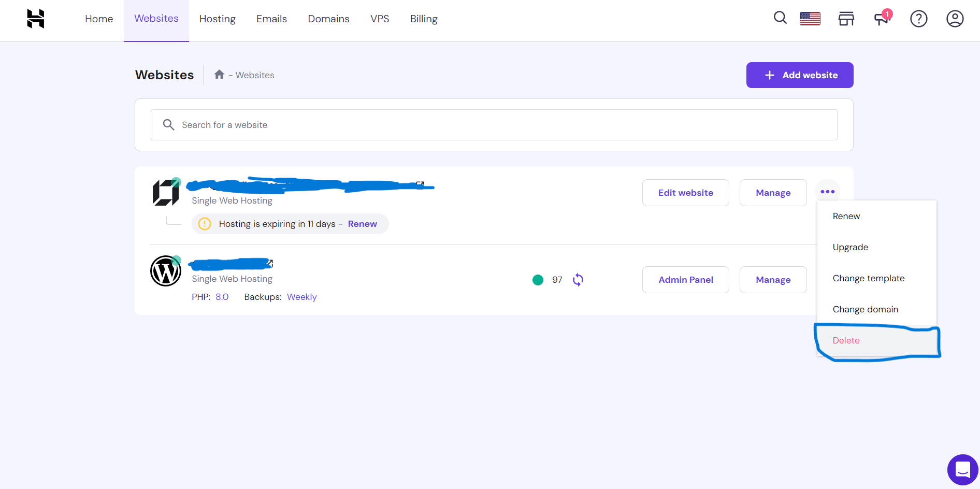Viewport: 980px width, 489px height.
Task: Open the live chat bubble
Action: [962, 469]
